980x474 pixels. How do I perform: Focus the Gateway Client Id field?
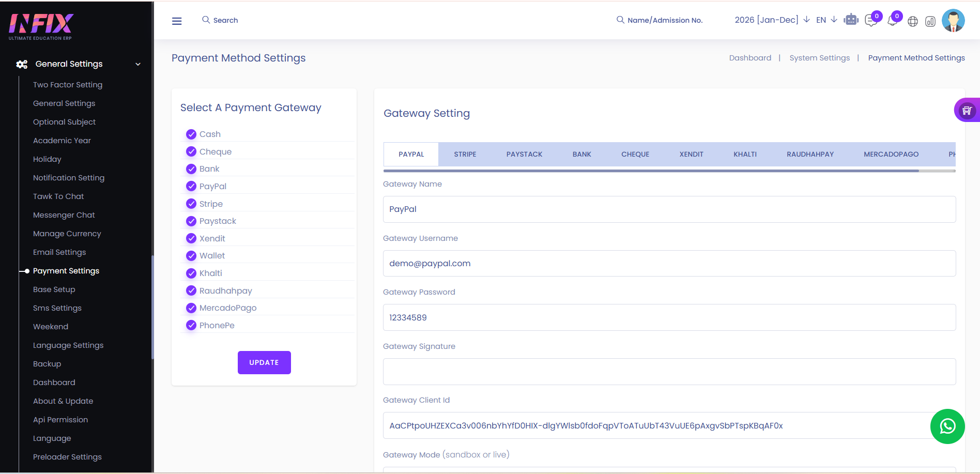pos(669,425)
